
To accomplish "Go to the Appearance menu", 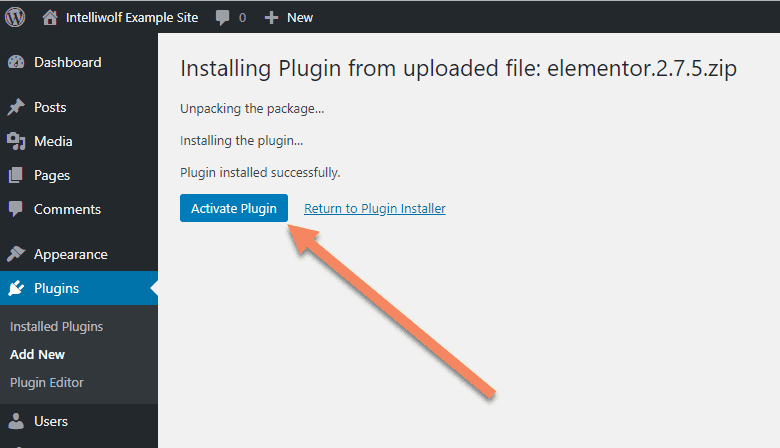I will click(71, 255).
